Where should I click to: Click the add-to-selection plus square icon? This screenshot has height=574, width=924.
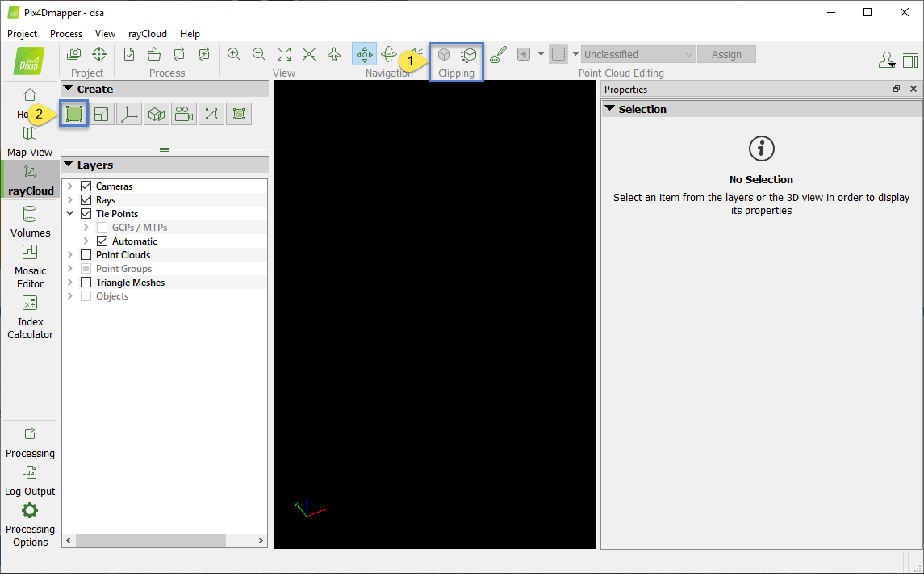coord(523,54)
